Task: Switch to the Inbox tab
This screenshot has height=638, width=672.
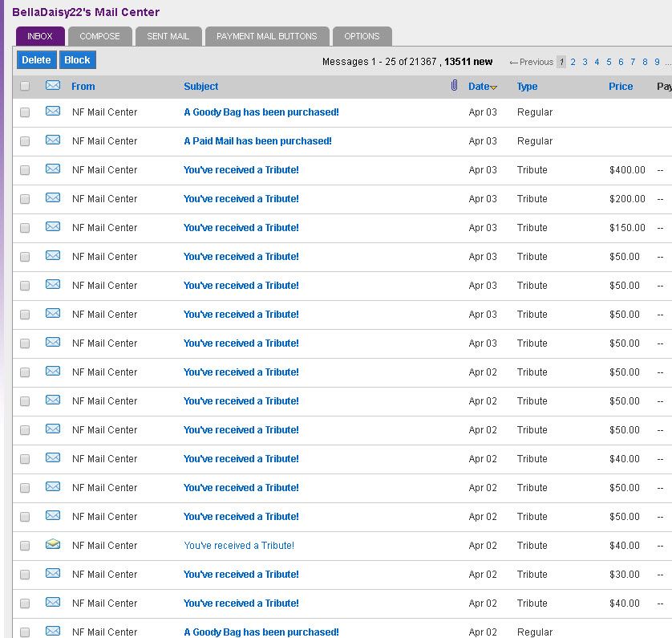Action: [x=40, y=36]
